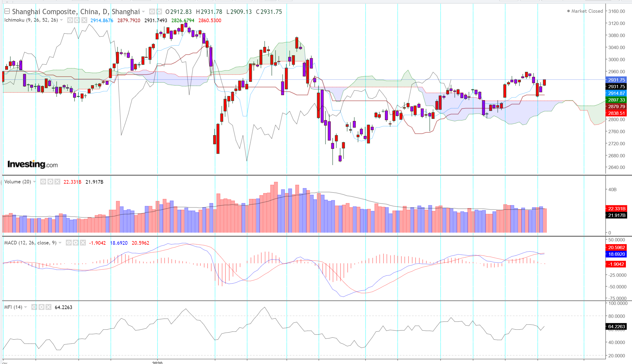
Task: Open Ichimoku indicator settings gear
Action: (77, 20)
